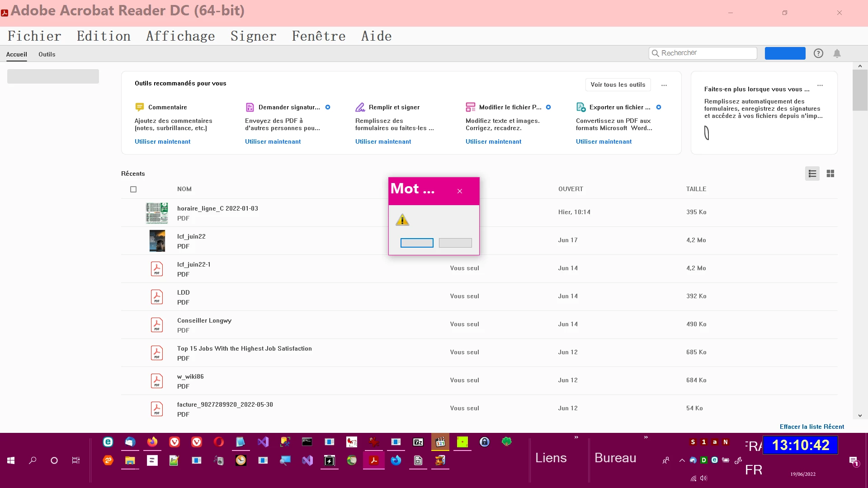
Task: Open the notifications bell
Action: [837, 53]
